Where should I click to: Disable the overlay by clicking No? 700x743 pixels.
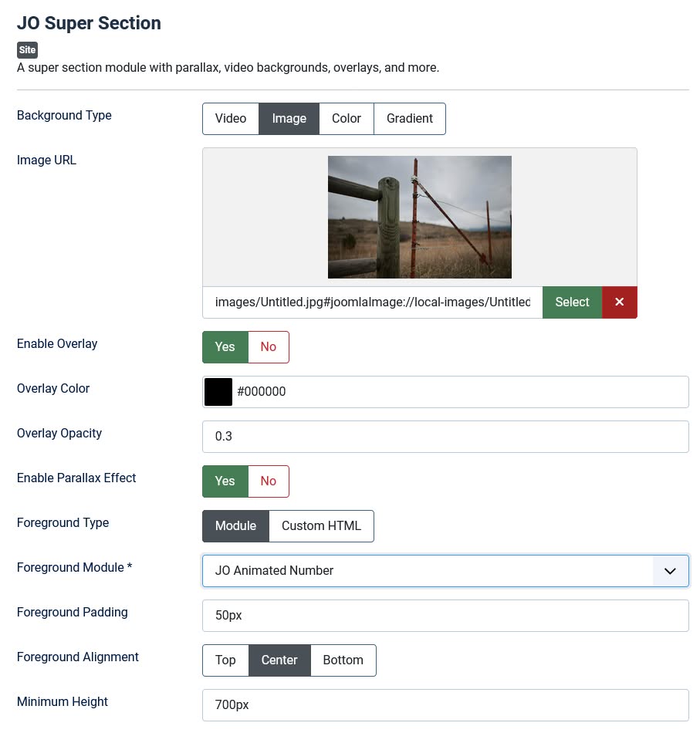pos(268,346)
